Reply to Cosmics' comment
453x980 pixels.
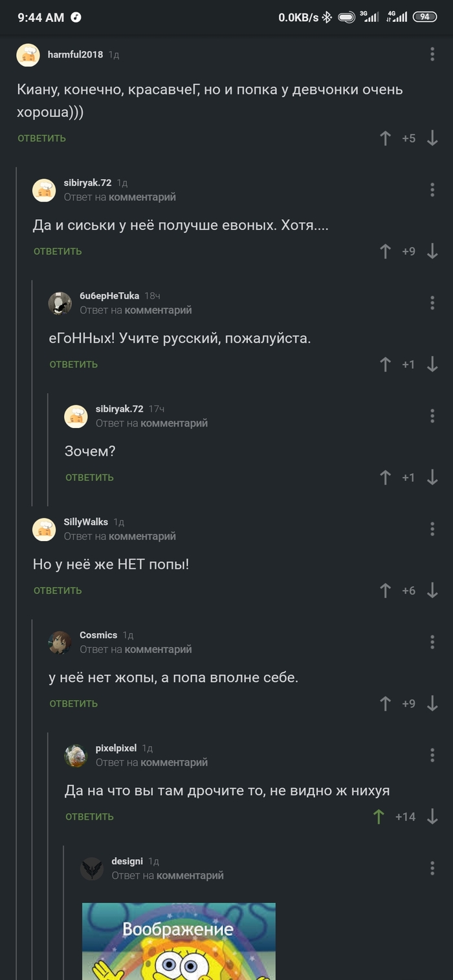74,704
